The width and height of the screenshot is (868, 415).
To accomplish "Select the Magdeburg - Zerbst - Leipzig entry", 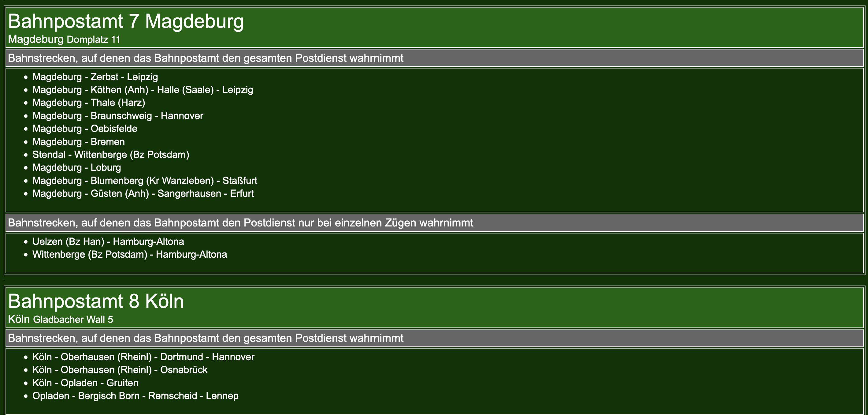I will [x=95, y=77].
